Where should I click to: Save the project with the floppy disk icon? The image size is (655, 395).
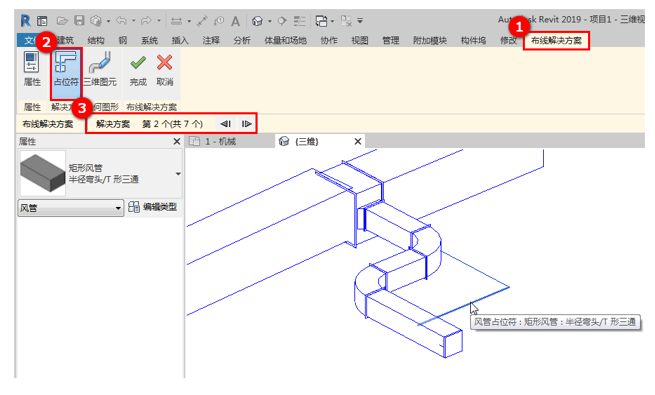click(x=79, y=20)
